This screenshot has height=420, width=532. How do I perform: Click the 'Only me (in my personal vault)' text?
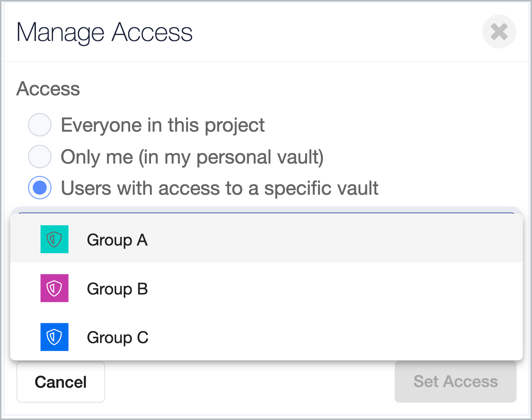192,157
